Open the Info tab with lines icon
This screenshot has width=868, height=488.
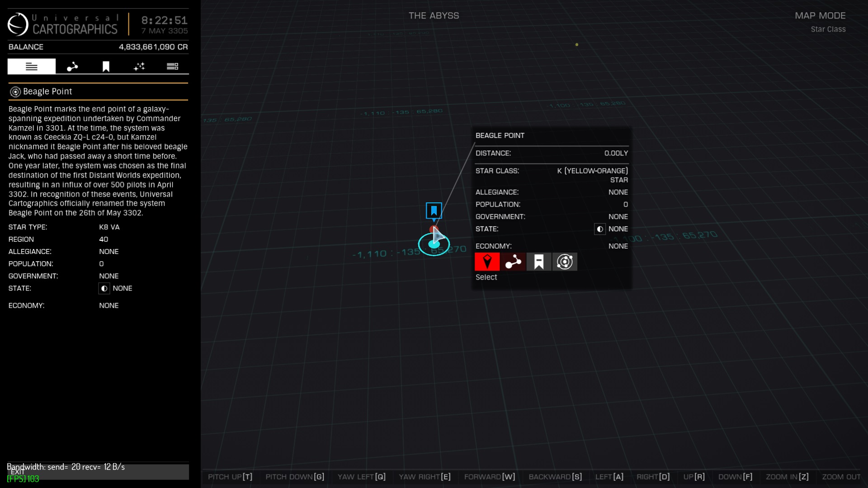(32, 66)
